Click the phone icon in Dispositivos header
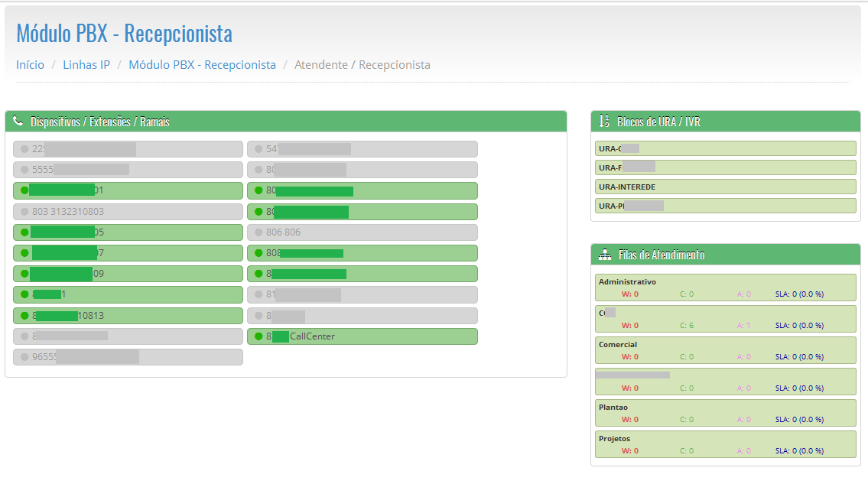This screenshot has width=868, height=484. (18, 121)
